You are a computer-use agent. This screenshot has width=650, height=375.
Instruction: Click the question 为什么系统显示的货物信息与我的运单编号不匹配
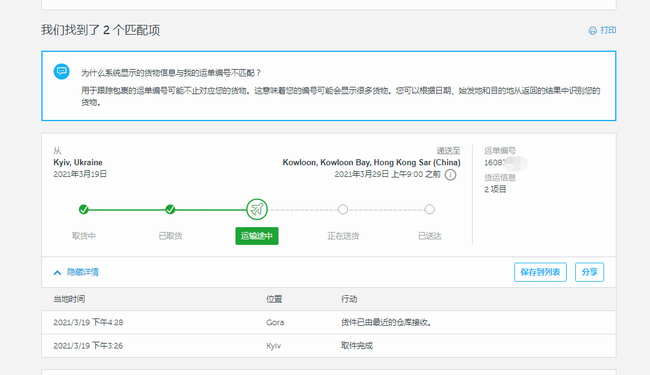171,73
